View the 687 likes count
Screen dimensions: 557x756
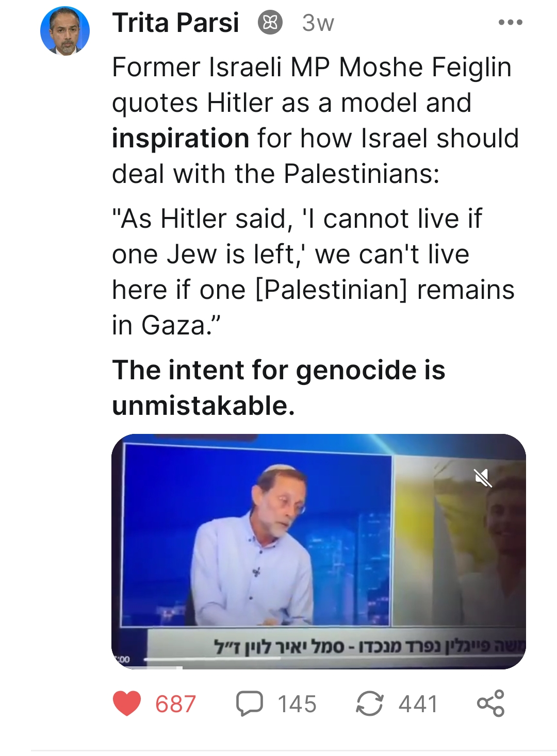click(x=175, y=704)
